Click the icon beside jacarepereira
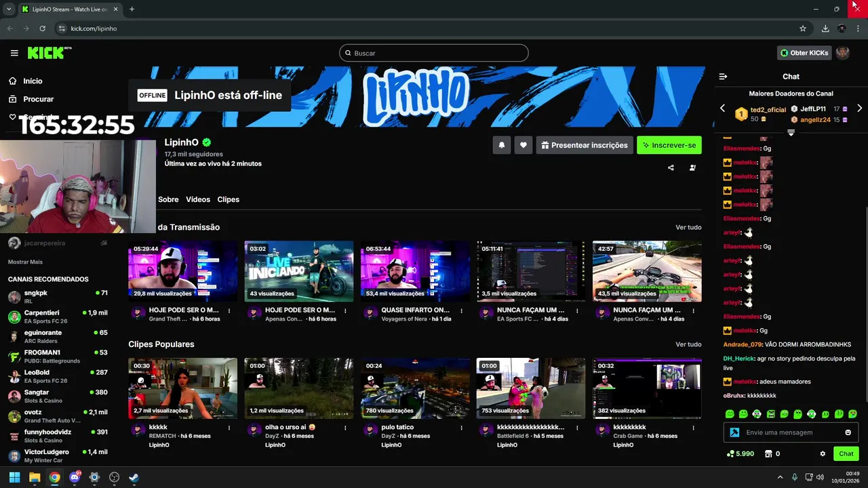Screen dimensions: 868x488 104,243
